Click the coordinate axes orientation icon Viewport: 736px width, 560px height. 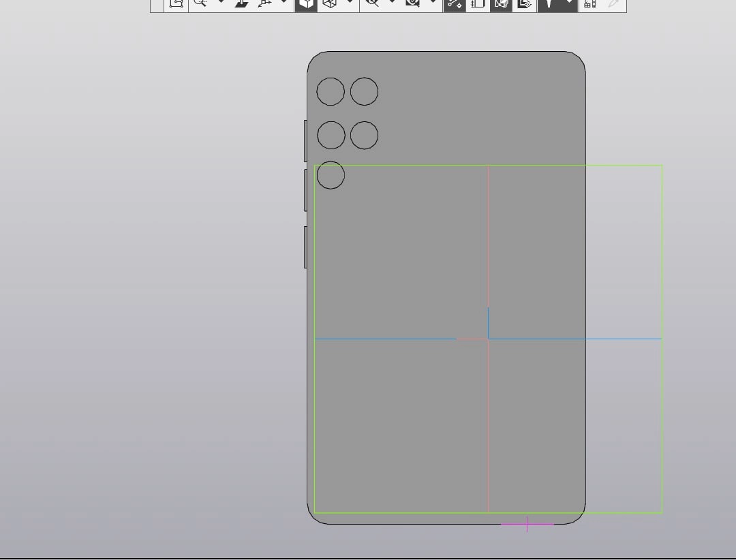(264, 3)
